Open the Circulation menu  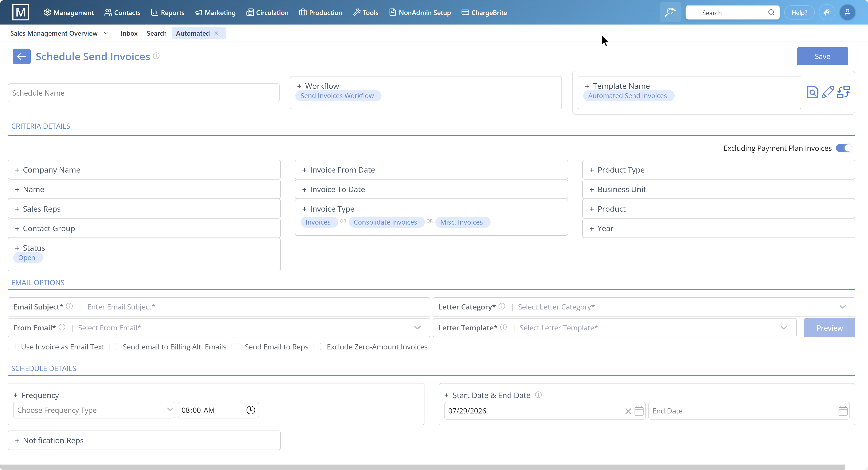267,12
